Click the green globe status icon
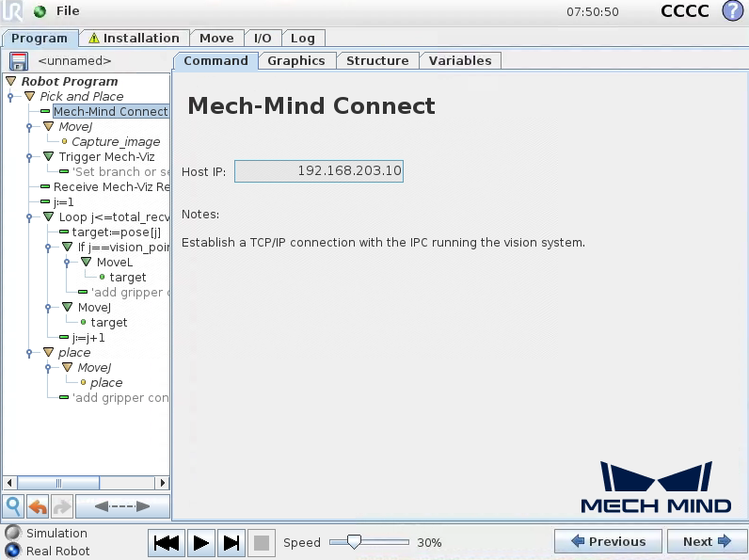The width and height of the screenshot is (749, 560). [40, 11]
